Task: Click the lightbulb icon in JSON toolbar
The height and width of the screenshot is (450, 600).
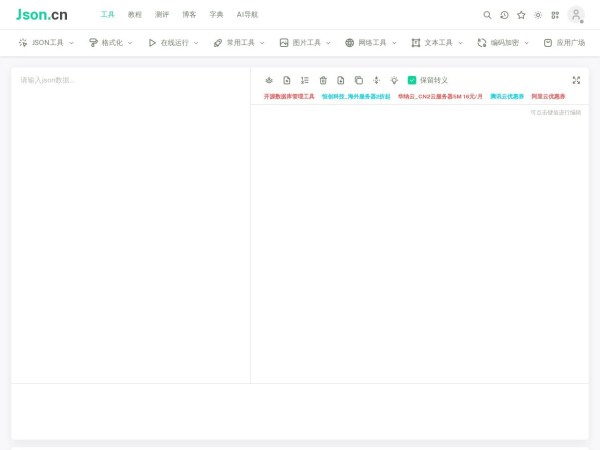Action: coord(394,80)
